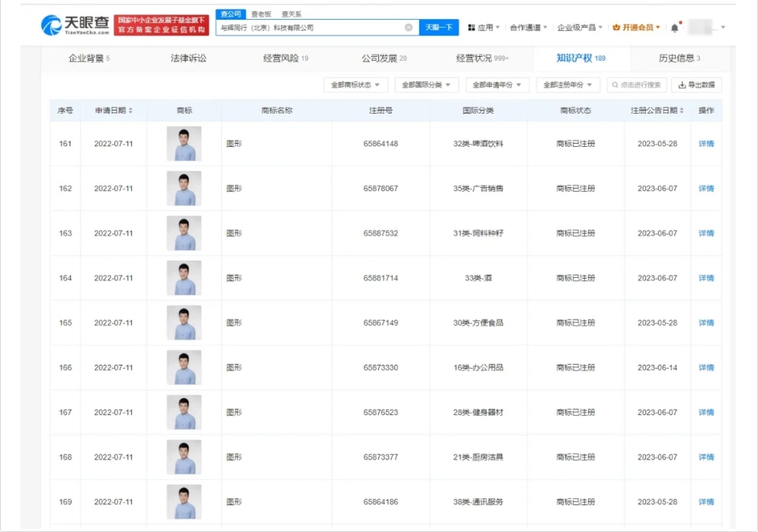The height and width of the screenshot is (532, 758).
Task: Click the trademark thumbnail in row 167
Action: (x=184, y=412)
